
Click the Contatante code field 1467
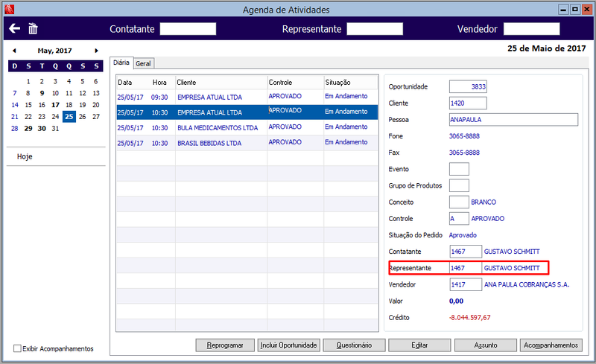[x=466, y=252]
